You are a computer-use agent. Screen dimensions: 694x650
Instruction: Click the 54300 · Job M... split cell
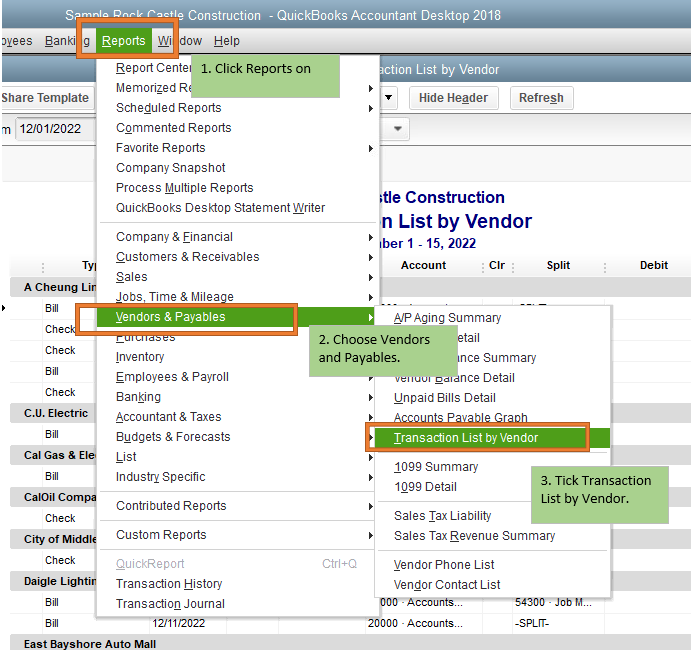[x=553, y=602]
